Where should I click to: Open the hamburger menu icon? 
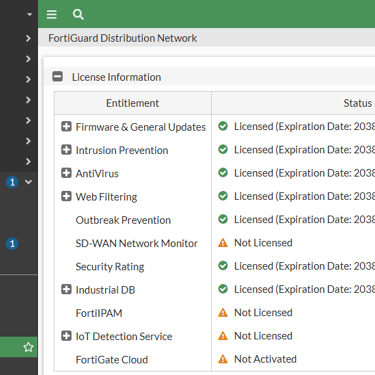(x=52, y=14)
